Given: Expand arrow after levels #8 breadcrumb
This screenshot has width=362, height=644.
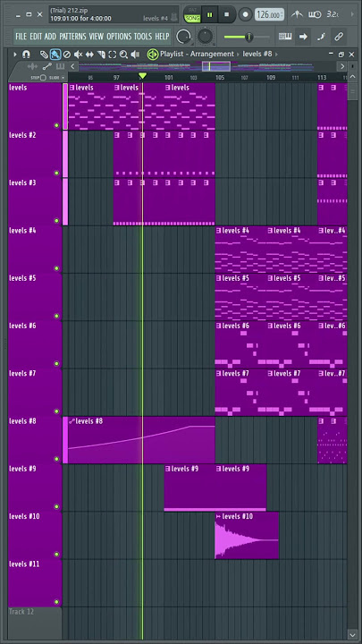Looking at the screenshot, I should (x=276, y=55).
